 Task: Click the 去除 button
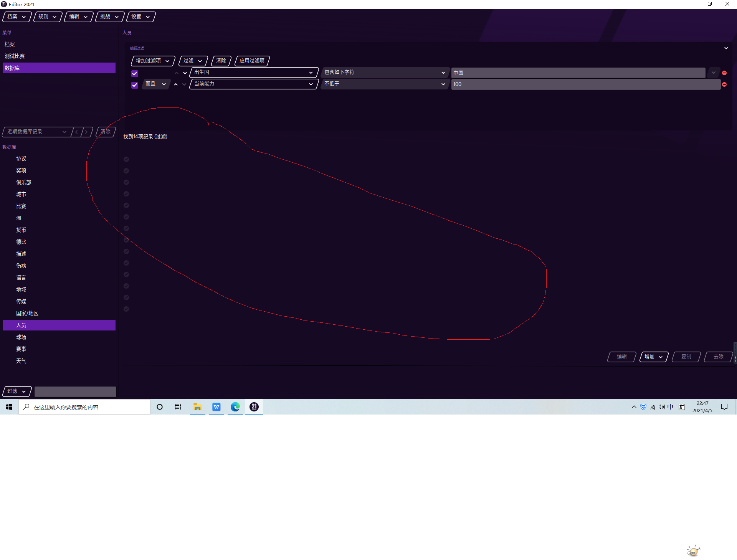[718, 357]
